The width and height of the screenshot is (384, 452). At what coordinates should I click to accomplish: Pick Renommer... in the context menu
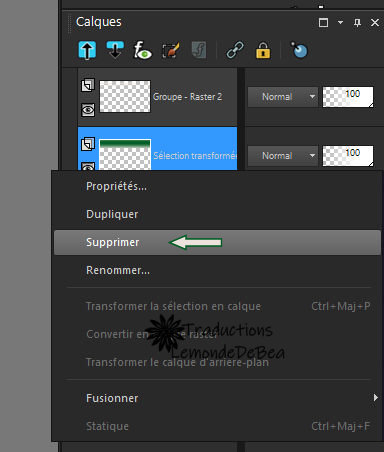point(217,270)
